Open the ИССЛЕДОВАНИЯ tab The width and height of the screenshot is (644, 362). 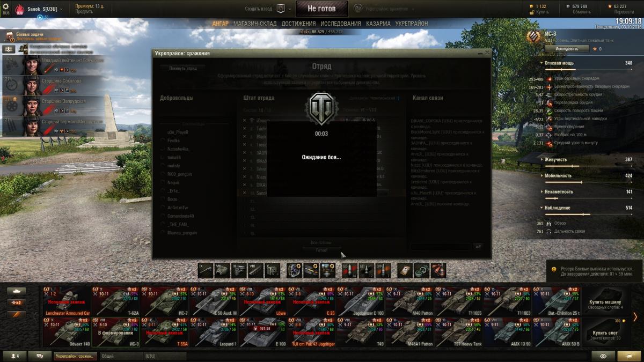341,24
